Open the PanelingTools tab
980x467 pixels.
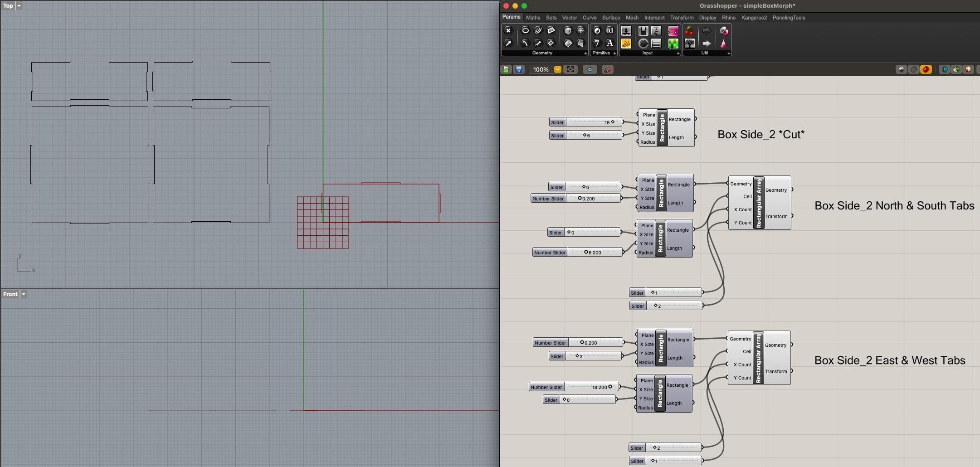[789, 18]
